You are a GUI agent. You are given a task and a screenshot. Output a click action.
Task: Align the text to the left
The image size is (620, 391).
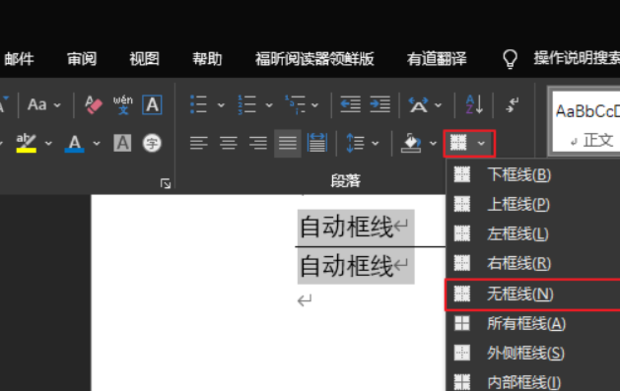[198, 143]
